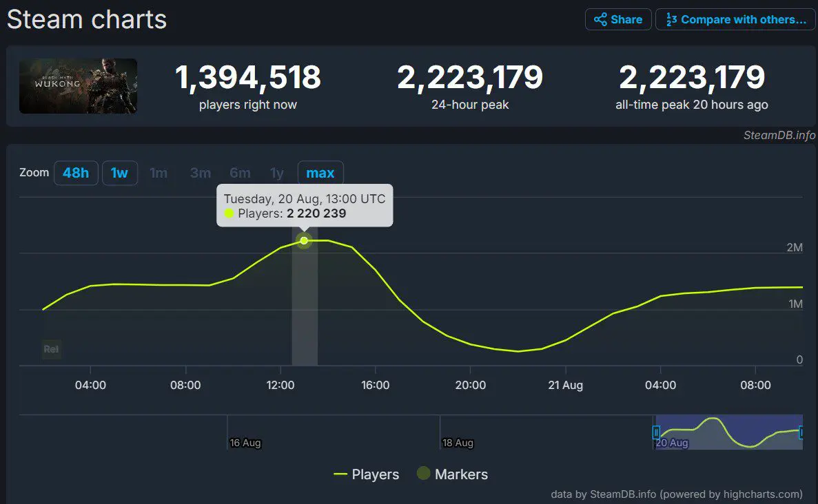Screen dimensions: 818x504
Task: Click the highlighted navigator selection window
Action: click(x=729, y=432)
